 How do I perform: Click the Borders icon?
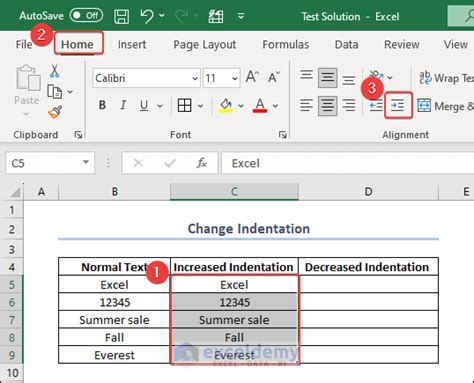[x=184, y=106]
